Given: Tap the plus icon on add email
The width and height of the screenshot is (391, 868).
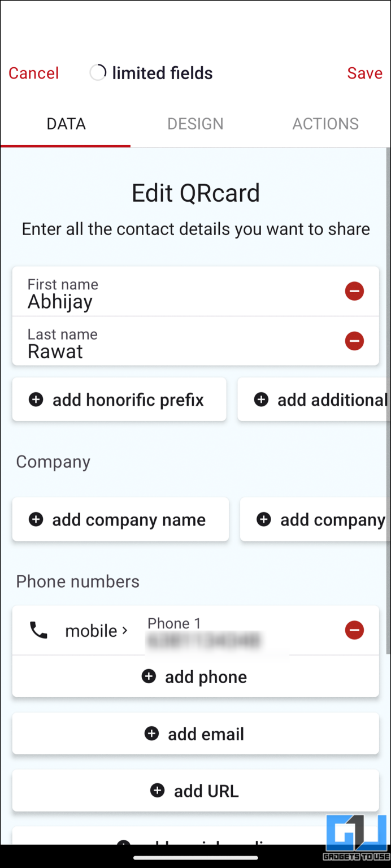Looking at the screenshot, I should tap(151, 734).
